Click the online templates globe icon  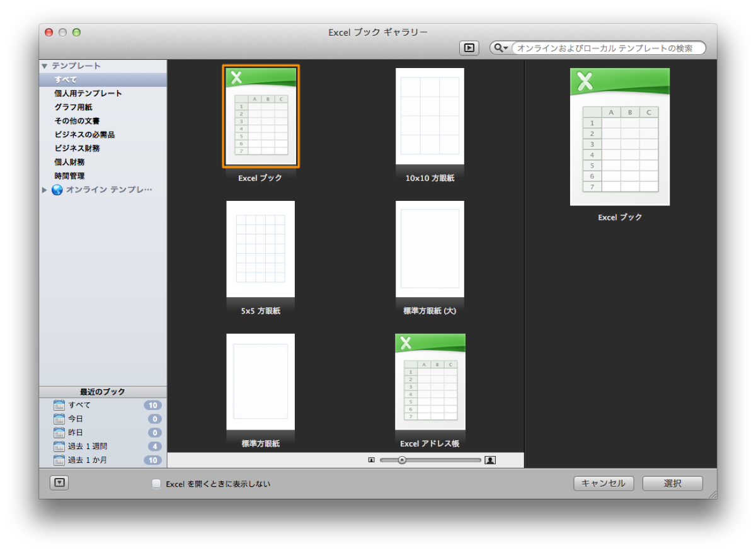tap(57, 190)
